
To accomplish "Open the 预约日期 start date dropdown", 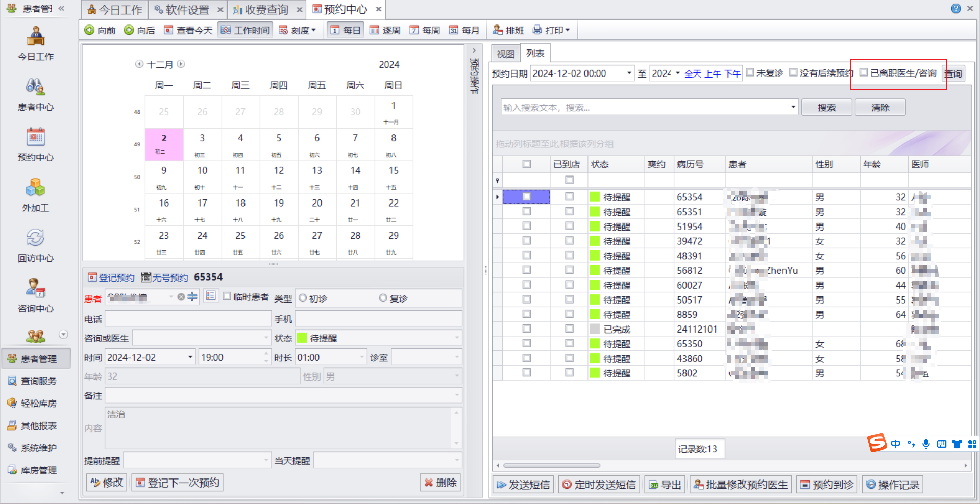I will [x=629, y=73].
